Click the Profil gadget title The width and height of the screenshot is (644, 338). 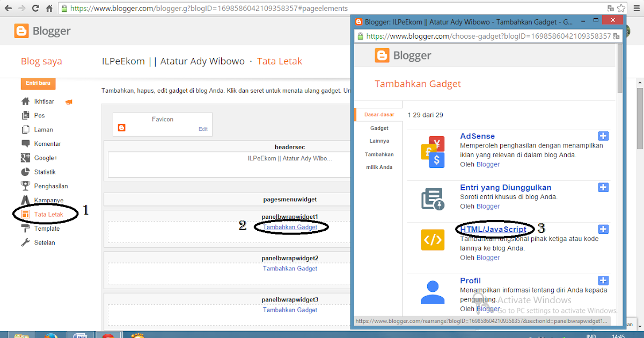pos(470,281)
